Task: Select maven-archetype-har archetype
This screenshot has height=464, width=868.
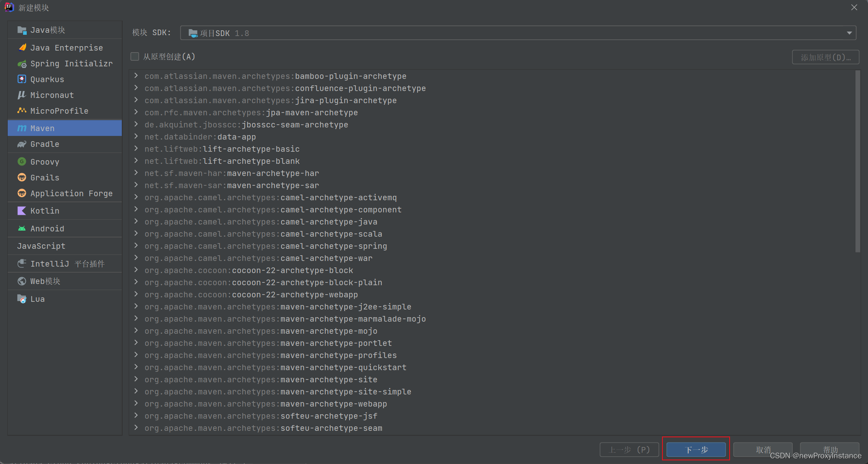Action: click(x=232, y=173)
